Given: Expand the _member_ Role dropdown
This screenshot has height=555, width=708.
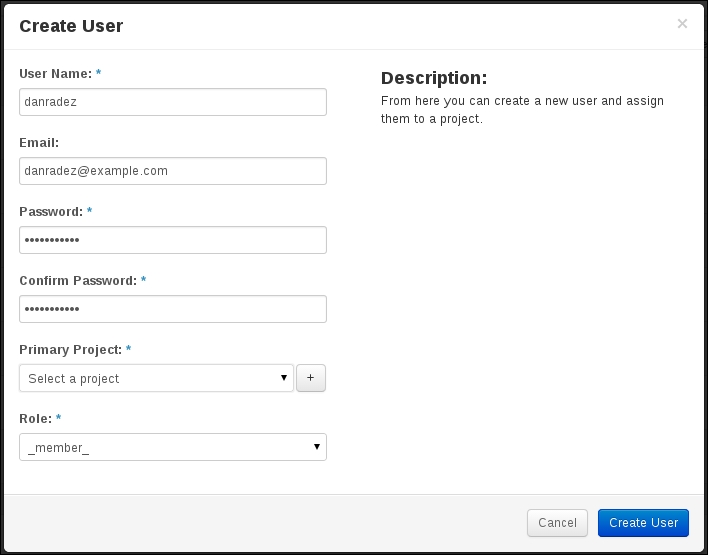Looking at the screenshot, I should coord(172,447).
